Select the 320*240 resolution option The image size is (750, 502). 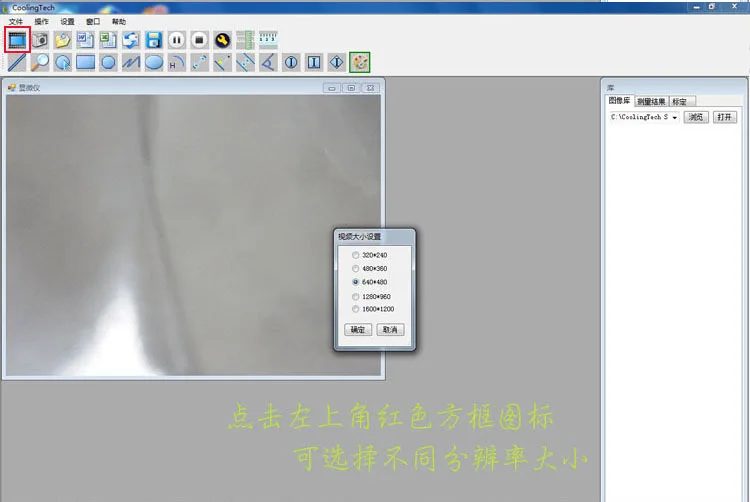[370, 255]
